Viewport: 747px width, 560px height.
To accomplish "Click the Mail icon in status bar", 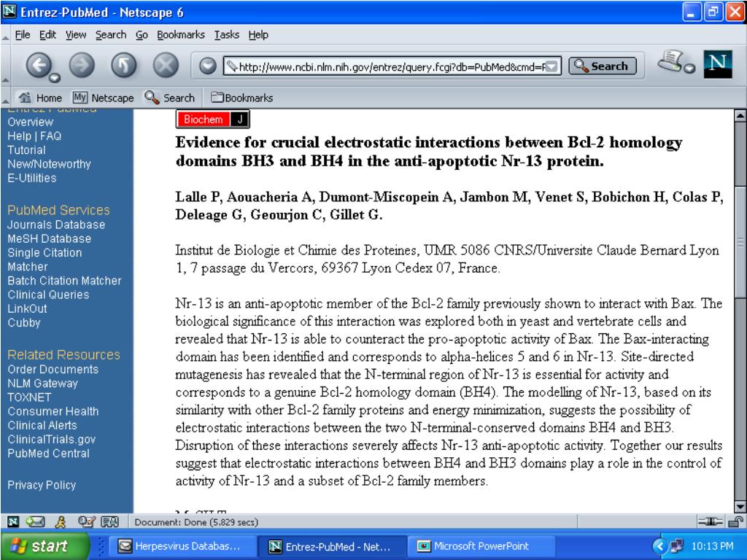I will [35, 522].
